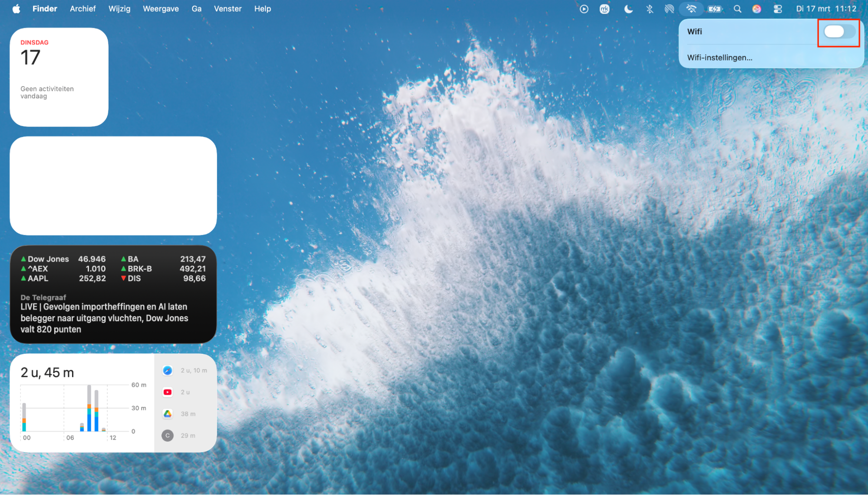The width and height of the screenshot is (868, 495).
Task: Click the Siri icon in the menu bar
Action: [x=757, y=9]
